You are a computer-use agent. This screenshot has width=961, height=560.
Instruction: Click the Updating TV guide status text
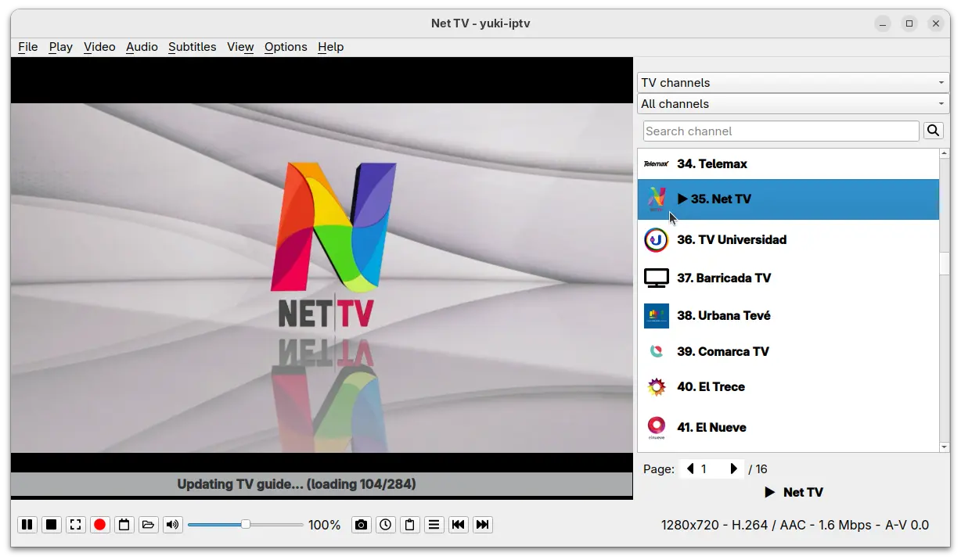coord(297,484)
